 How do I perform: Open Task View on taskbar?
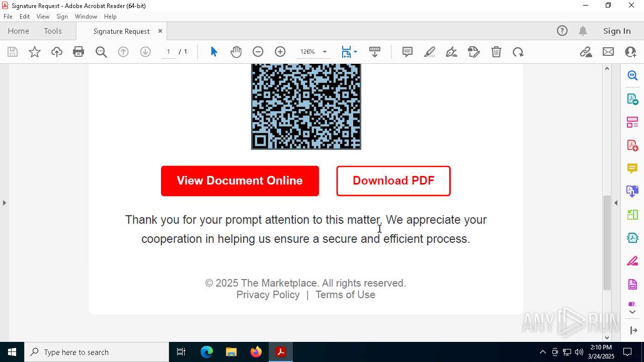181,352
